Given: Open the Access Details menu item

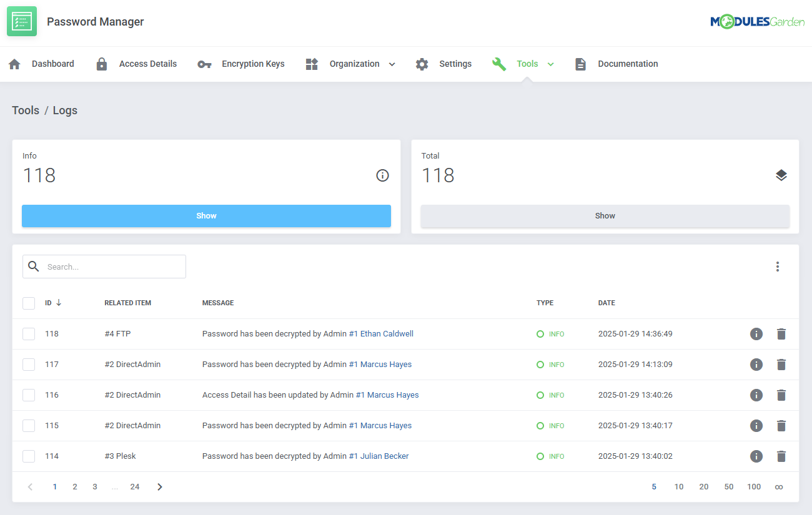Looking at the screenshot, I should click(148, 64).
